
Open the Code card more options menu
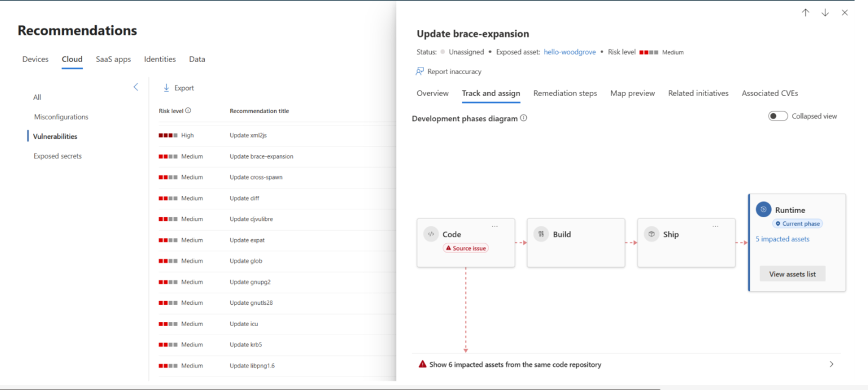495,226
